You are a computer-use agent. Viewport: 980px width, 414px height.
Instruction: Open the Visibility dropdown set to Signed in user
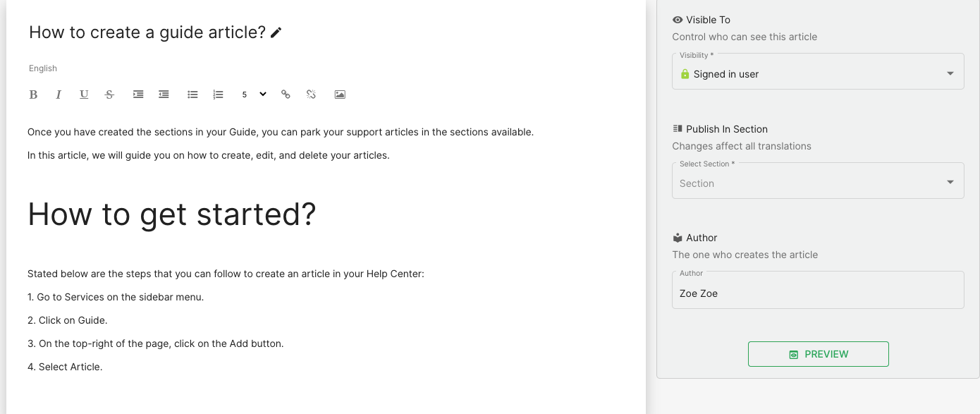point(818,71)
